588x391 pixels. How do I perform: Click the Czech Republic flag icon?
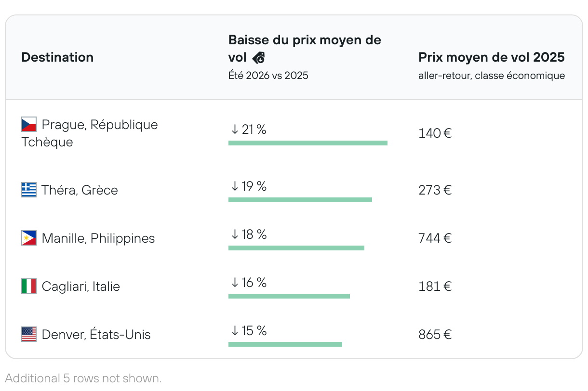click(x=29, y=124)
